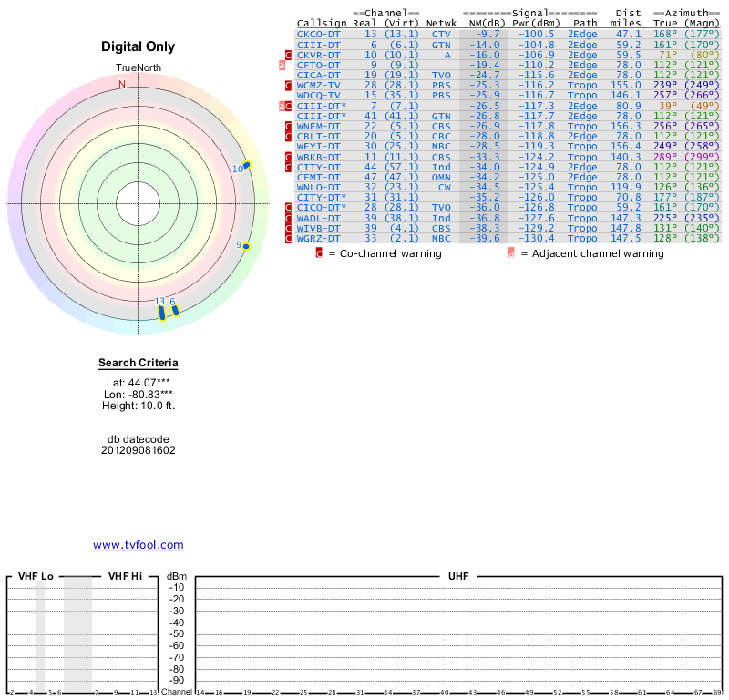Open the CKCO-DT callsign link

click(318, 34)
